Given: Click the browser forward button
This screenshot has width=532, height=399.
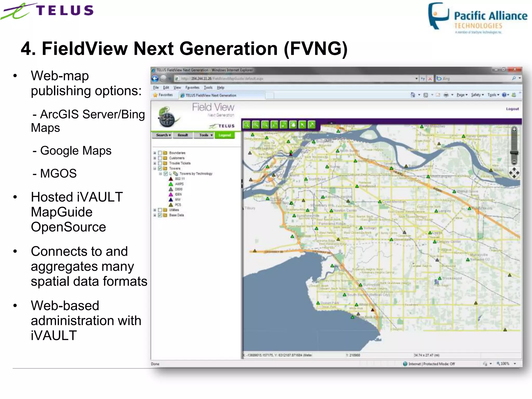Looking at the screenshot, I should coord(163,78).
